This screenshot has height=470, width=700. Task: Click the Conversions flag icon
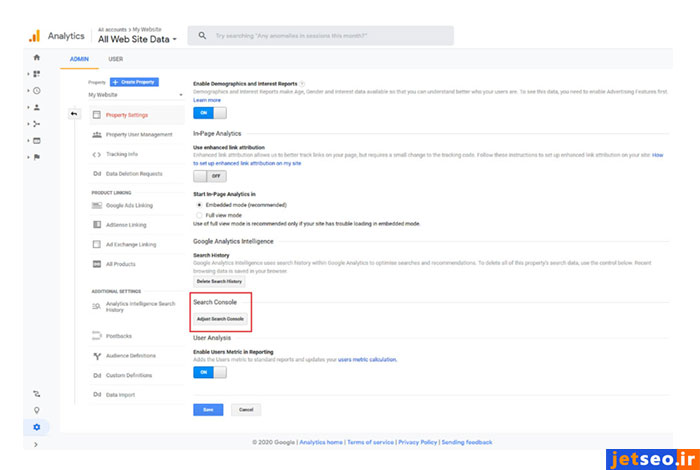click(37, 157)
